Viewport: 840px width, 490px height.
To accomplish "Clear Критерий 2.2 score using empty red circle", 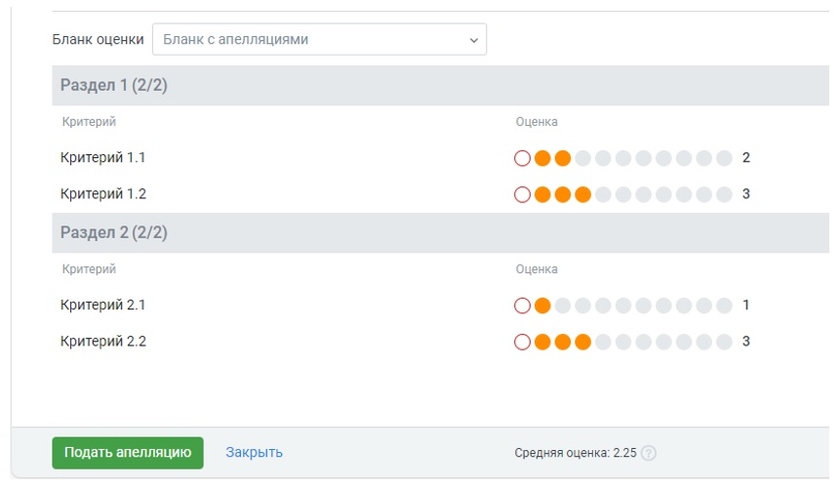I will [522, 342].
